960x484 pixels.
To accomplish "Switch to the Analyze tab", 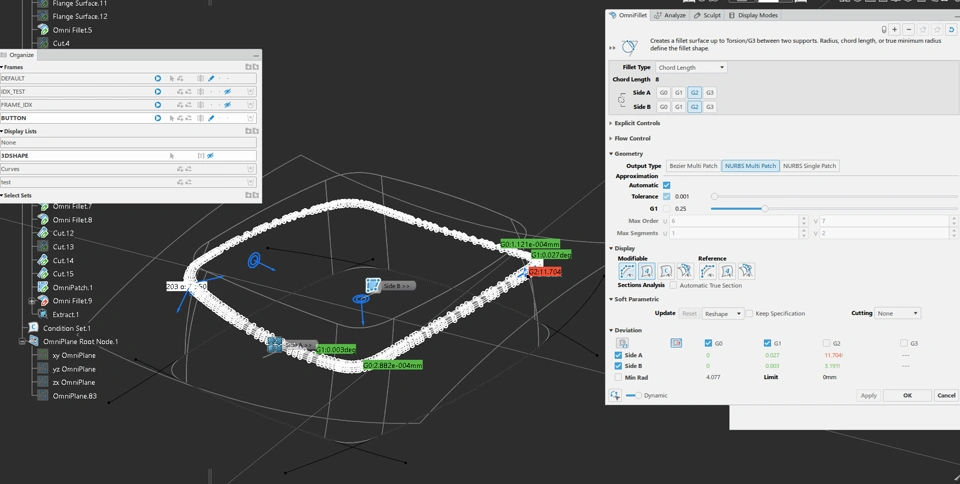I will pyautogui.click(x=670, y=15).
